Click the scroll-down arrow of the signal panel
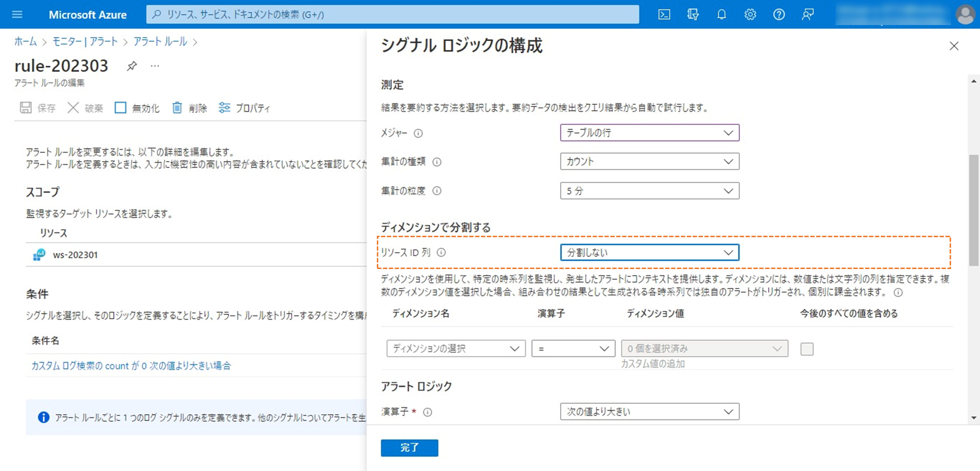The width and height of the screenshot is (980, 471). pyautogui.click(x=974, y=418)
